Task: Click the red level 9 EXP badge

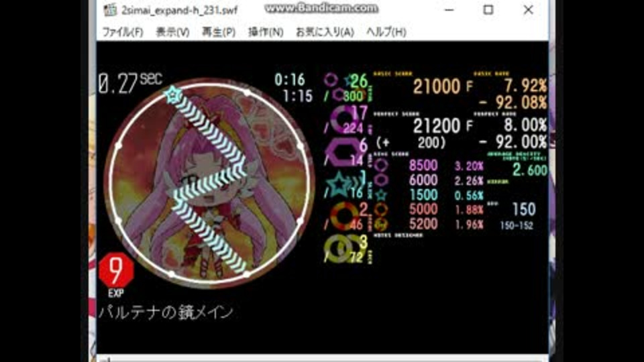Action: click(116, 270)
